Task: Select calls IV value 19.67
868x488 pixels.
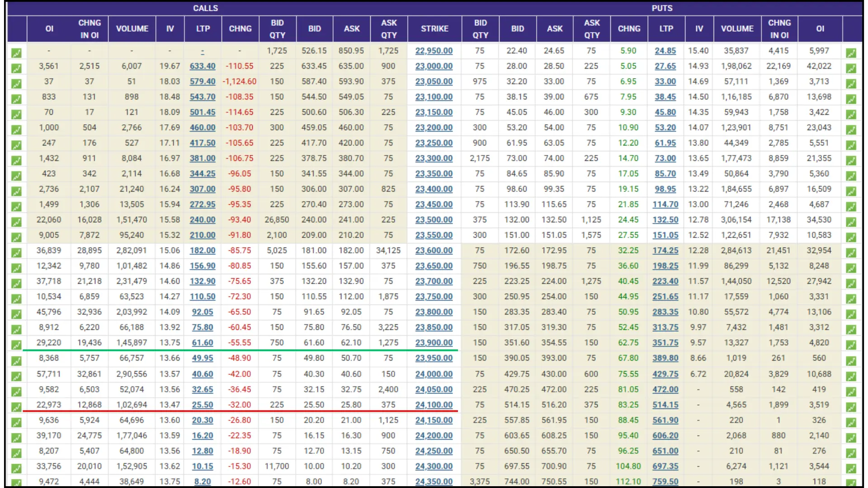Action: pos(170,66)
